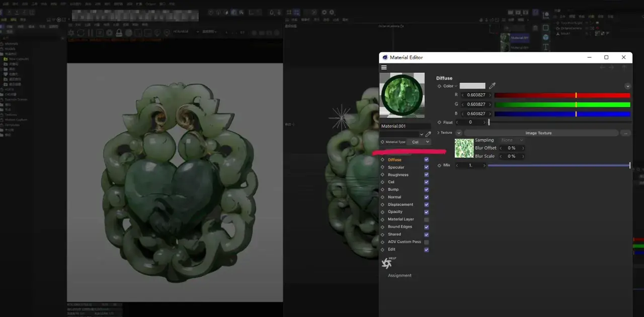Image resolution: width=644 pixels, height=317 pixels.
Task: Click the eyedropper next to the shader link field
Action: click(428, 134)
